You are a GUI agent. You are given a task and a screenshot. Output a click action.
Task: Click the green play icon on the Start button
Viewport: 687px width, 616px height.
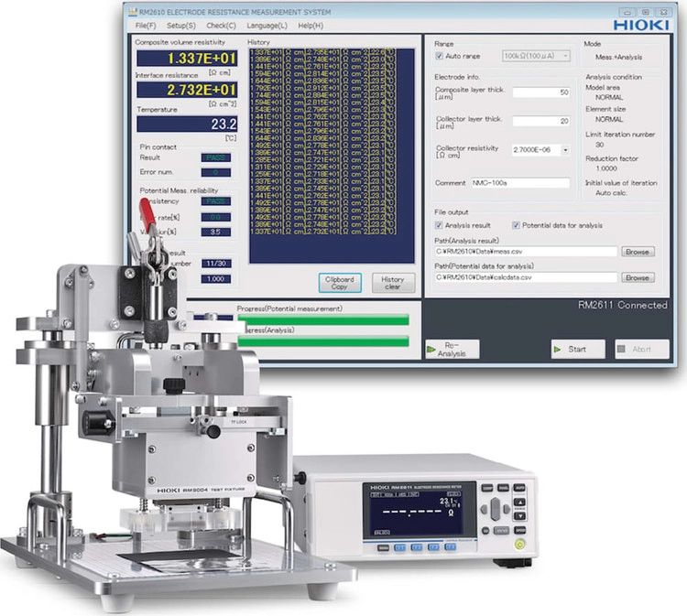557,350
